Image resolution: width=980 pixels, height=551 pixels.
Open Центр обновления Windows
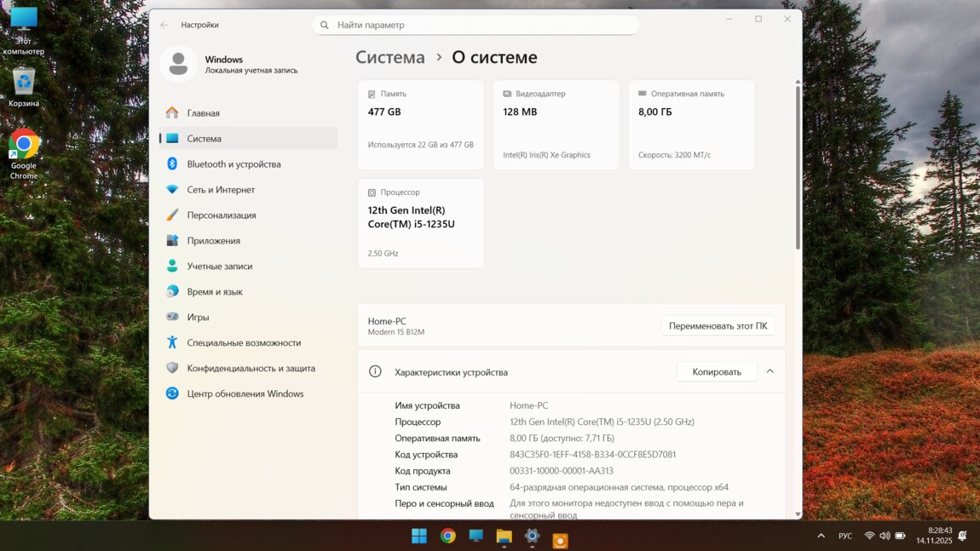(x=245, y=393)
